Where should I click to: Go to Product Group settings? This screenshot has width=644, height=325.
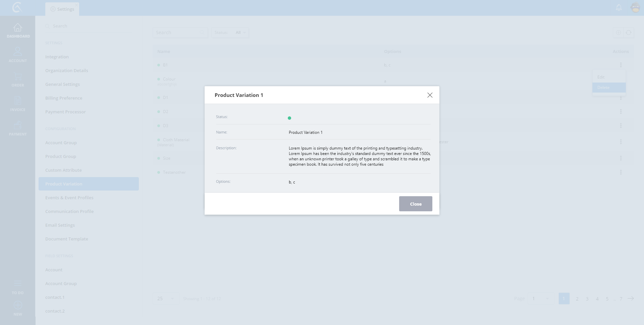tap(61, 156)
